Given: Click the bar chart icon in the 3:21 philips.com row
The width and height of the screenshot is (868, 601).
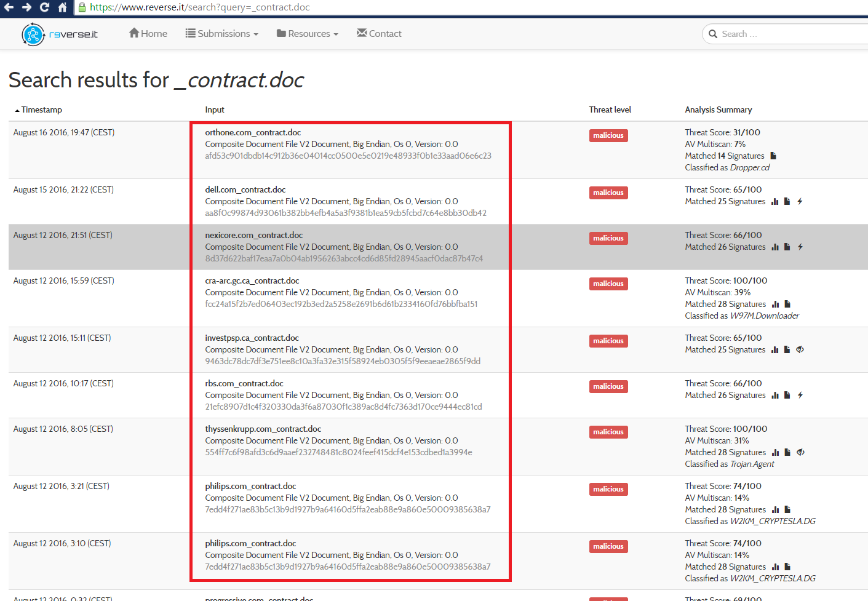Looking at the screenshot, I should [776, 509].
